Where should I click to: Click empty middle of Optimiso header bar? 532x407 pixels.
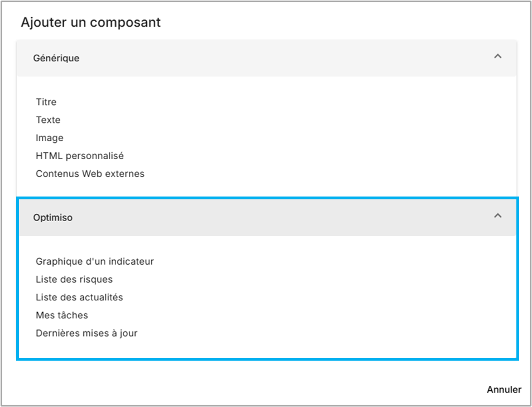coord(279,218)
